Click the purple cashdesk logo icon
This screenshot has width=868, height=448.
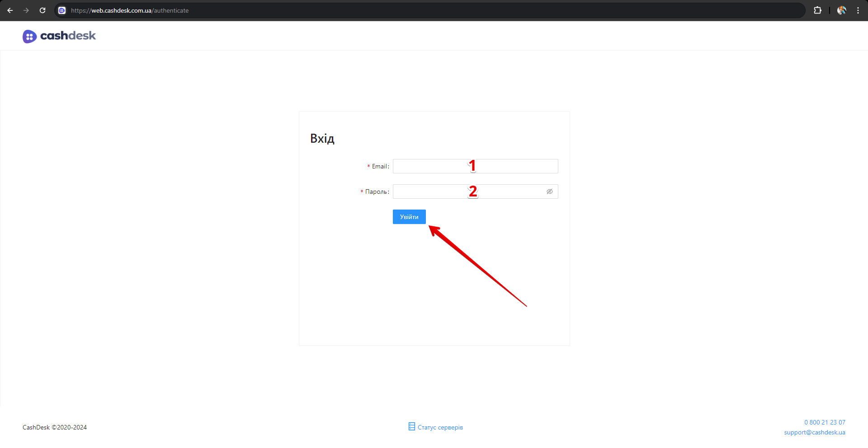pos(29,36)
